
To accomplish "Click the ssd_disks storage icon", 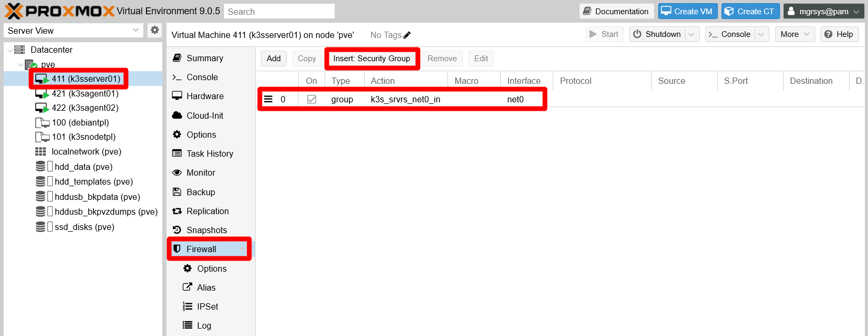I will [41, 227].
